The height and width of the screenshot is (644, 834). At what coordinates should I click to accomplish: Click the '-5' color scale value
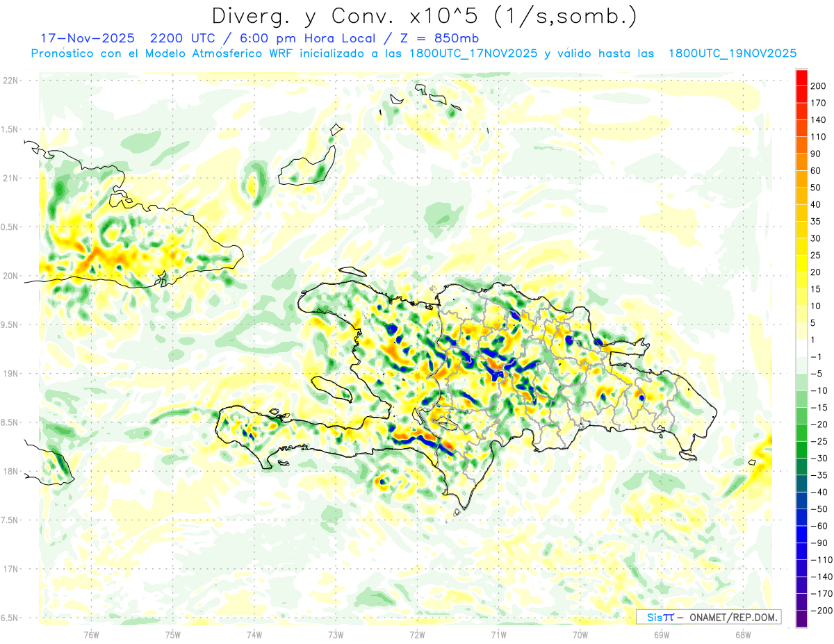tap(816, 374)
